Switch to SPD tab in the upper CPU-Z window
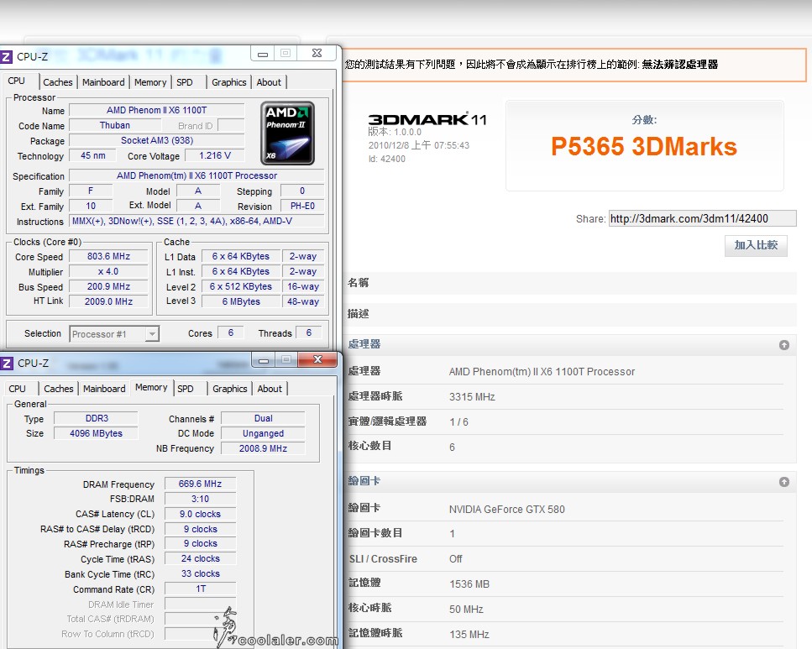 coord(185,82)
